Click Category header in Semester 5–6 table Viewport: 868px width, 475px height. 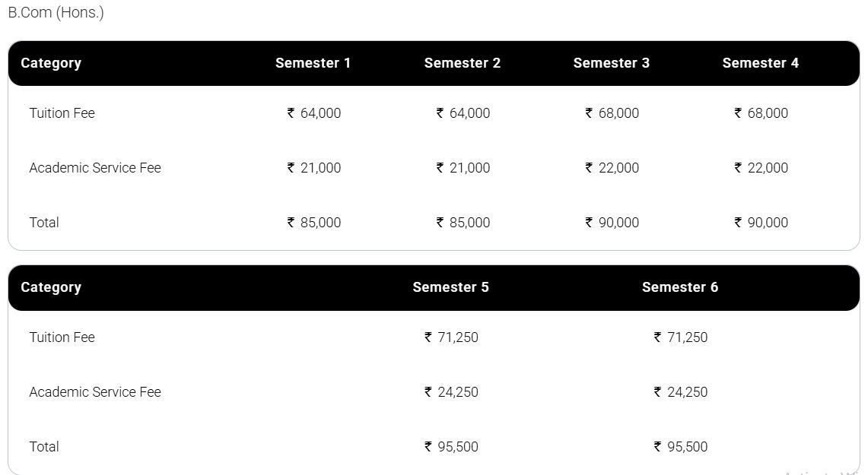tap(51, 287)
